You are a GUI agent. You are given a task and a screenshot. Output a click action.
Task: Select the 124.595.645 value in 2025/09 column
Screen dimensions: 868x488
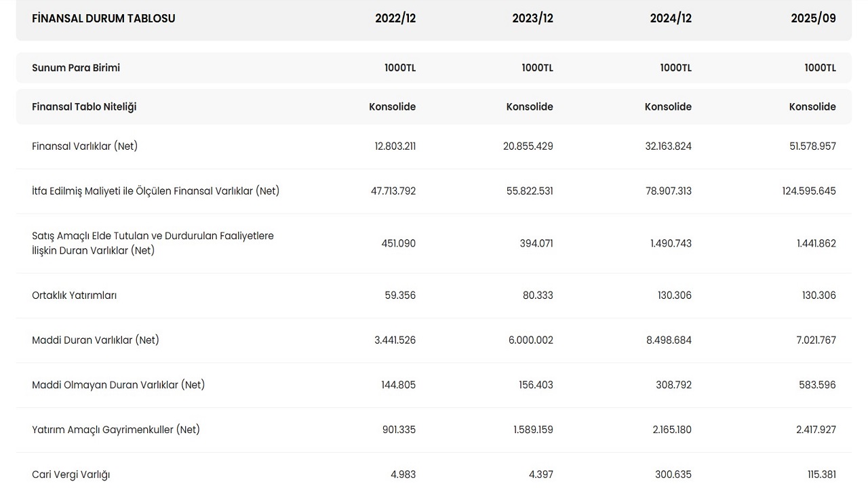[x=808, y=190]
